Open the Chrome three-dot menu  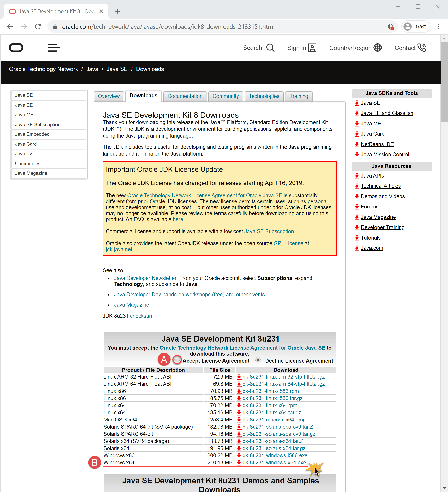tap(438, 26)
